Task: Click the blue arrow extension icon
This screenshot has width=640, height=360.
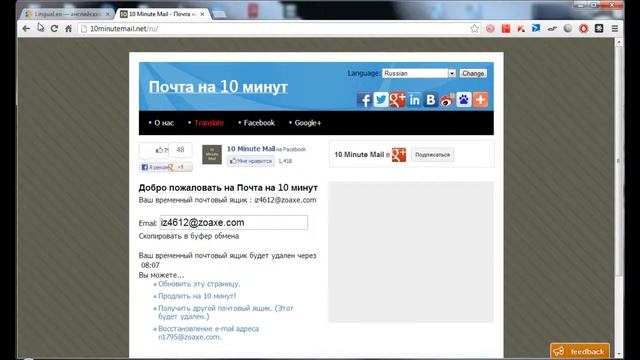Action: [x=536, y=29]
